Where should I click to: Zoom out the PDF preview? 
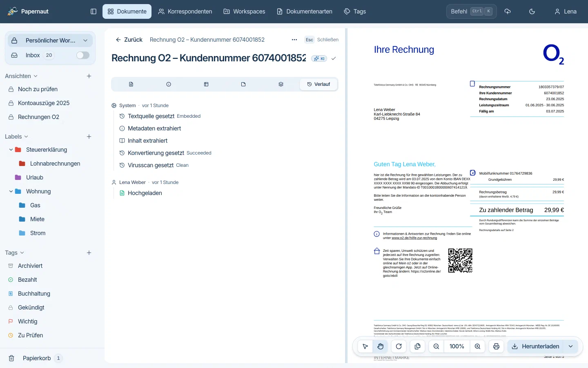436,346
